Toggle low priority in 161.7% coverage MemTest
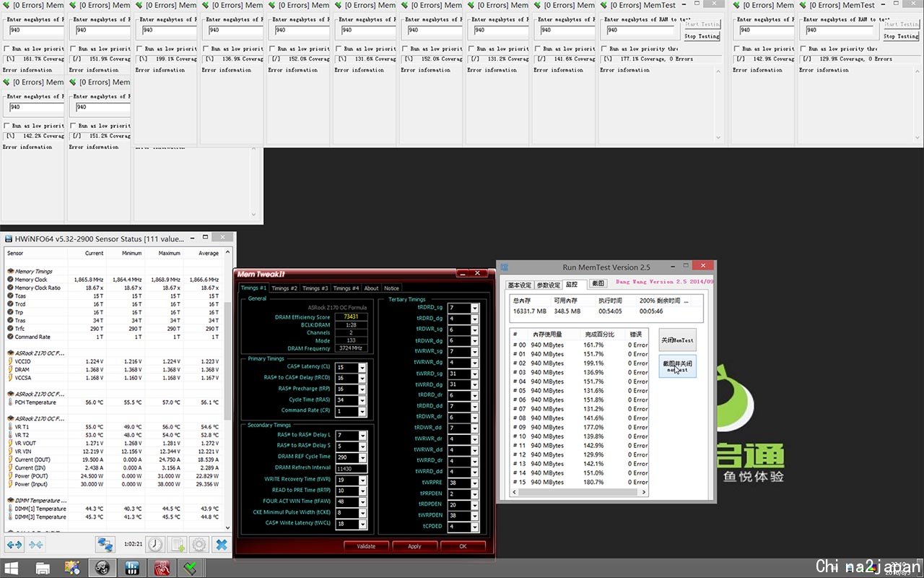Image resolution: width=924 pixels, height=578 pixels. click(x=7, y=49)
